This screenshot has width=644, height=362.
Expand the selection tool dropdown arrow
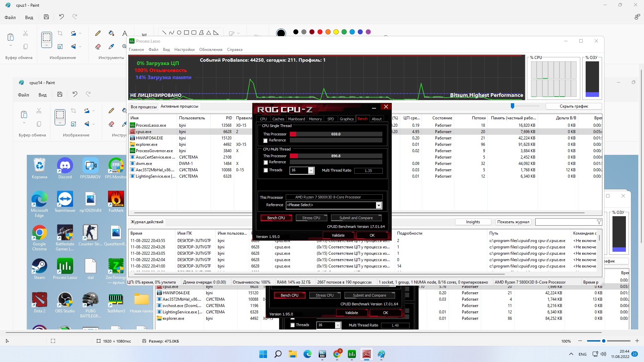pyautogui.click(x=47, y=45)
